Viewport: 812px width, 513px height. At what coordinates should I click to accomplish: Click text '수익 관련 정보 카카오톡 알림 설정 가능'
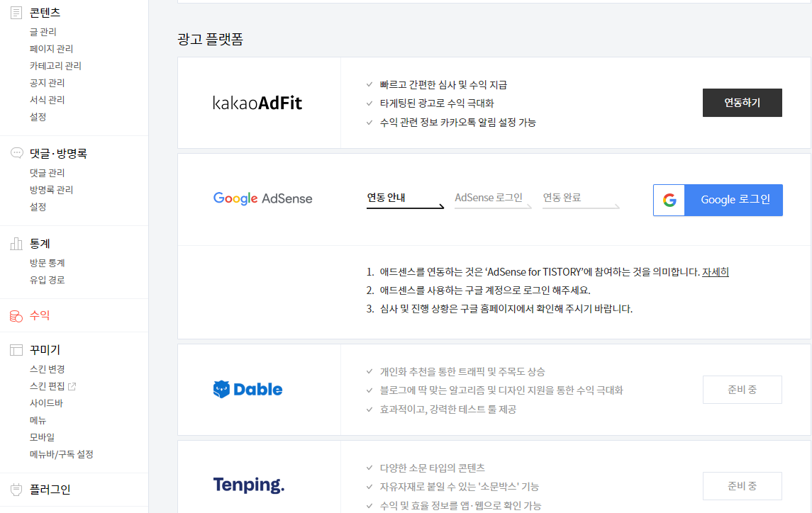click(458, 123)
